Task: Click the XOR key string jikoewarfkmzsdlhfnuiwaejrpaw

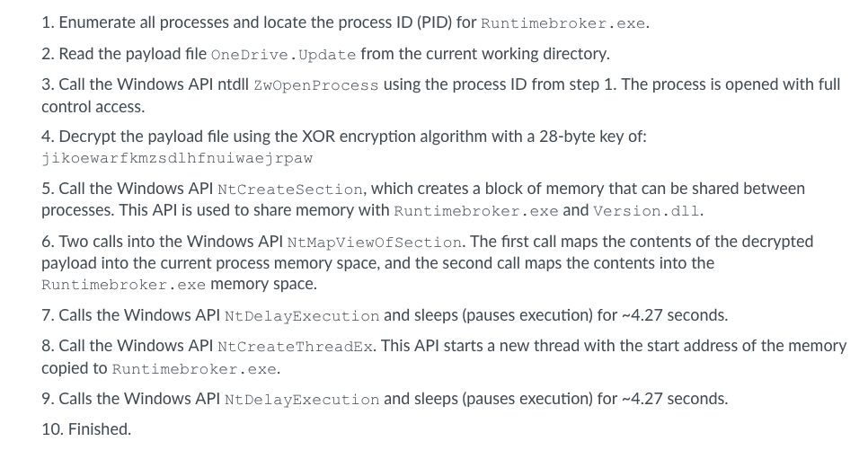Action: (x=177, y=159)
